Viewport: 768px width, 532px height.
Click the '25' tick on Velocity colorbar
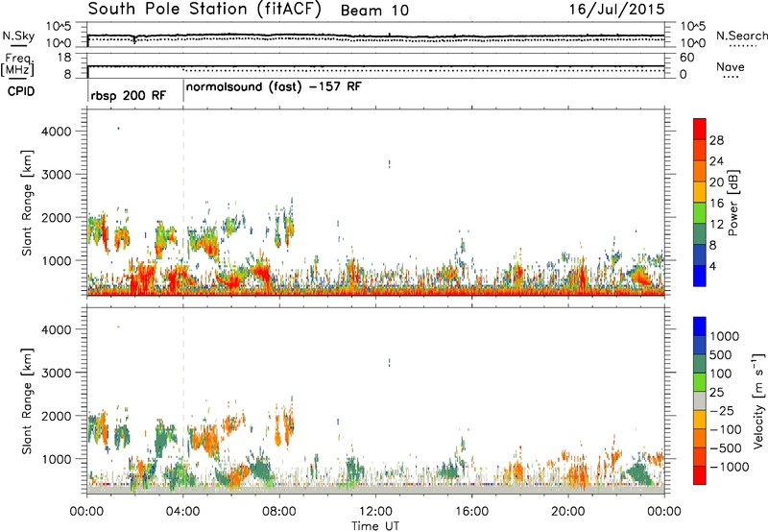716,392
